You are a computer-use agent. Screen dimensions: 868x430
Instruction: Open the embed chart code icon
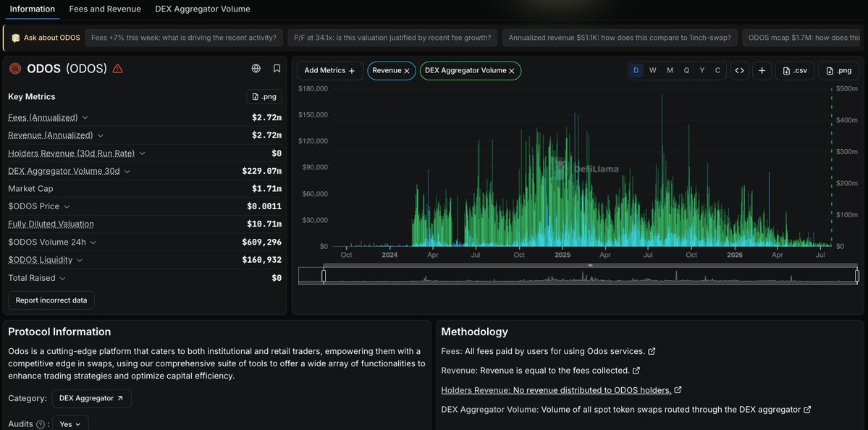[740, 71]
